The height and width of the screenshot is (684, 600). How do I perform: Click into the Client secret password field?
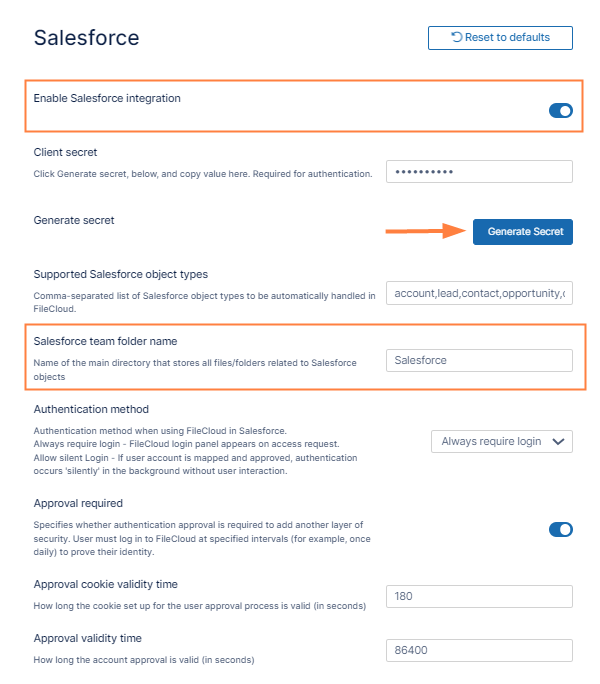(x=479, y=172)
